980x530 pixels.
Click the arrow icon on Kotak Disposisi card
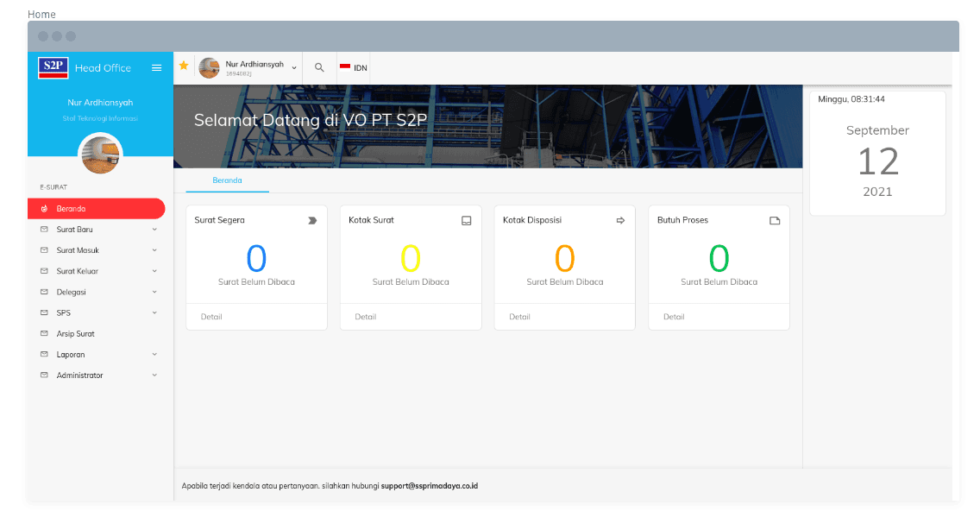[x=620, y=220]
